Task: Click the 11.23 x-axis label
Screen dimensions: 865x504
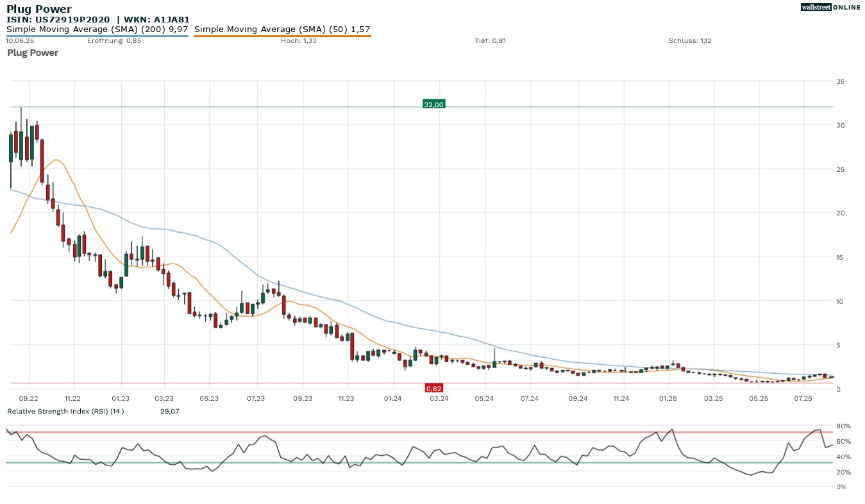Action: (x=346, y=398)
